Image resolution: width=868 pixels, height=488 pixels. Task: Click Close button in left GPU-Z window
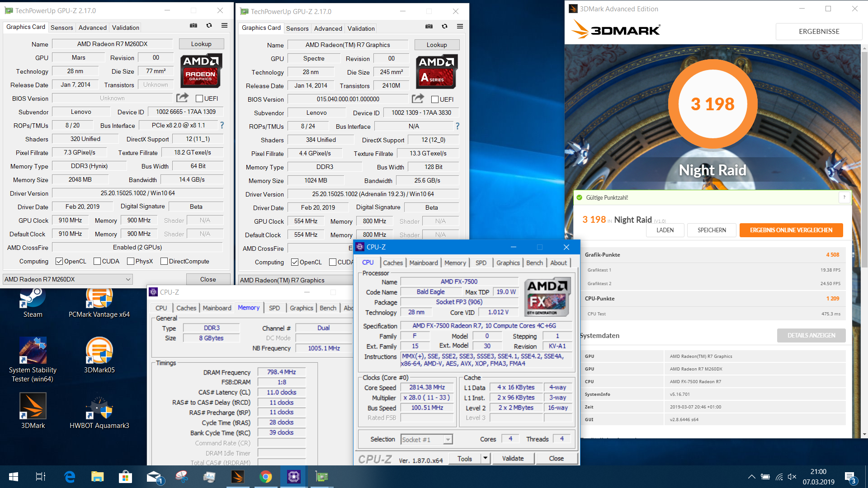tap(208, 279)
